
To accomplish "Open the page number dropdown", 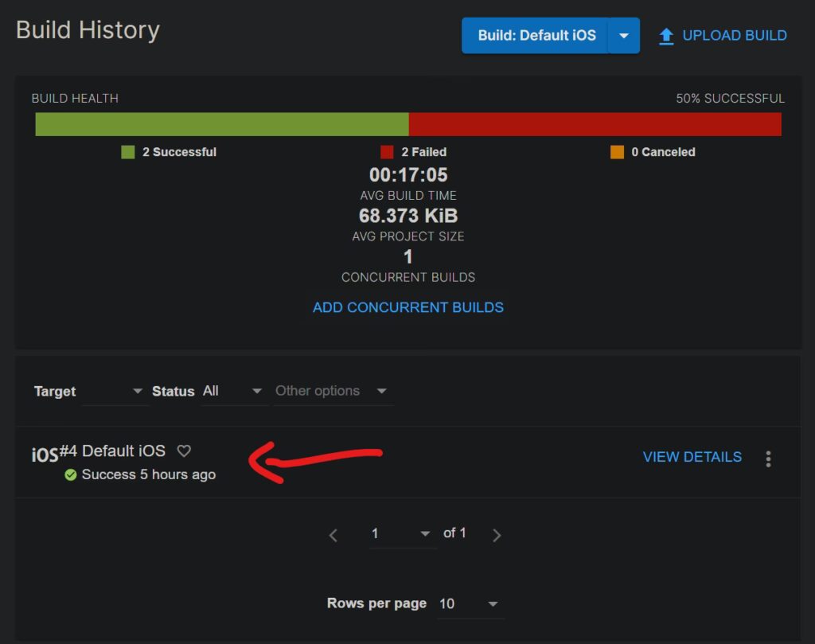I will tap(402, 533).
